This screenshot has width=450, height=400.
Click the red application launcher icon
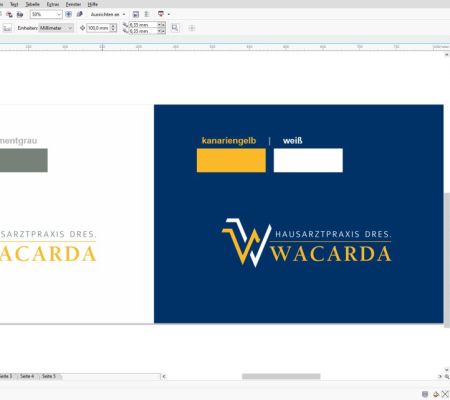pos(161,14)
